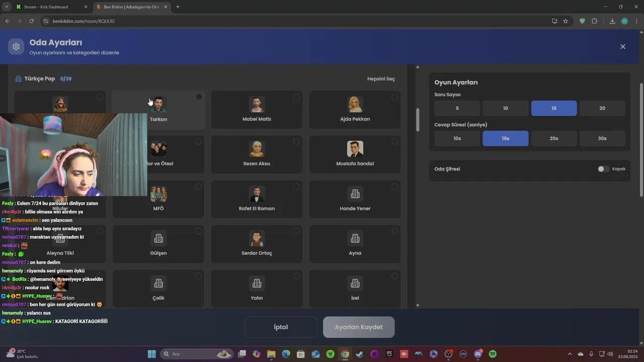Click Ayna's placeholder building icon
Viewport: 644px width, 362px height.
click(355, 238)
